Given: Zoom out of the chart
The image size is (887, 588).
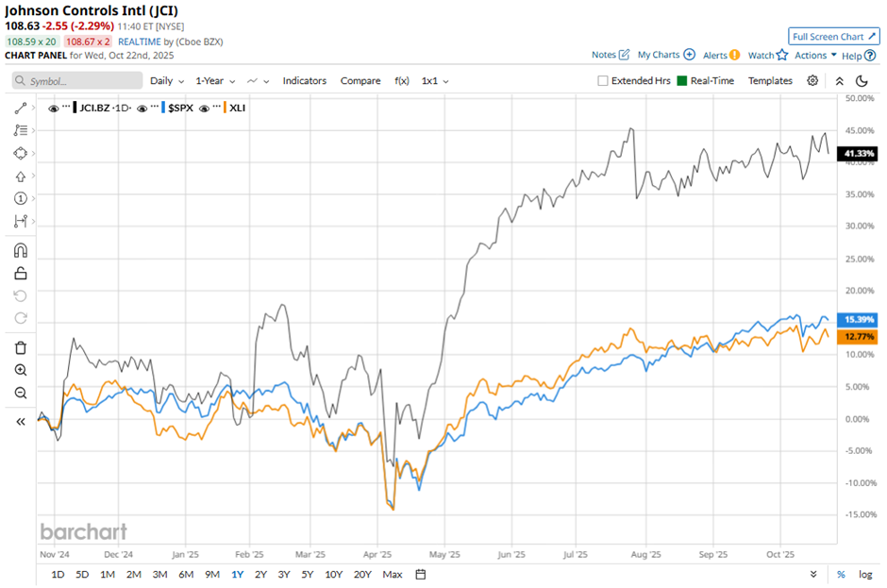Looking at the screenshot, I should click(21, 393).
